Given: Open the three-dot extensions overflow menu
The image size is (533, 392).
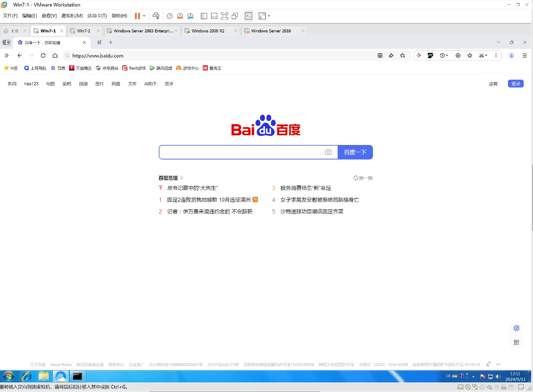Looking at the screenshot, I should [496, 56].
